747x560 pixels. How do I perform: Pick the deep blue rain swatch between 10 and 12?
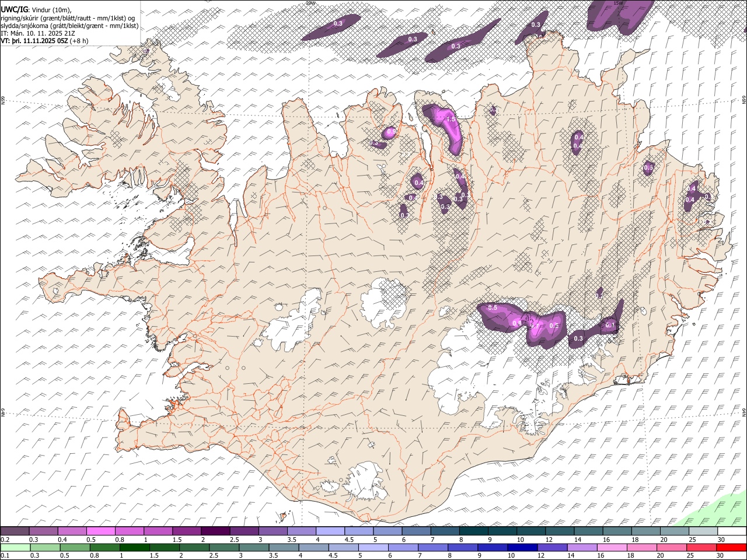click(x=522, y=547)
